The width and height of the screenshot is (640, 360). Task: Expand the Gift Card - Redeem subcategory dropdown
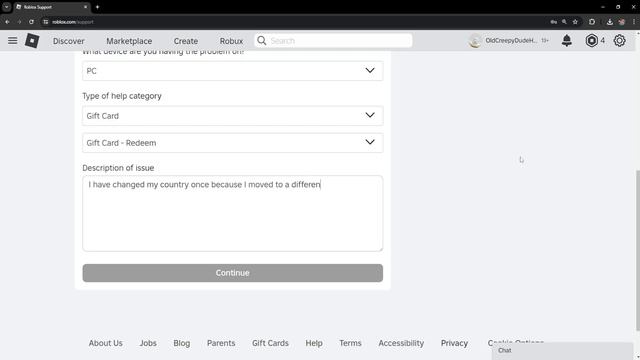(x=233, y=142)
